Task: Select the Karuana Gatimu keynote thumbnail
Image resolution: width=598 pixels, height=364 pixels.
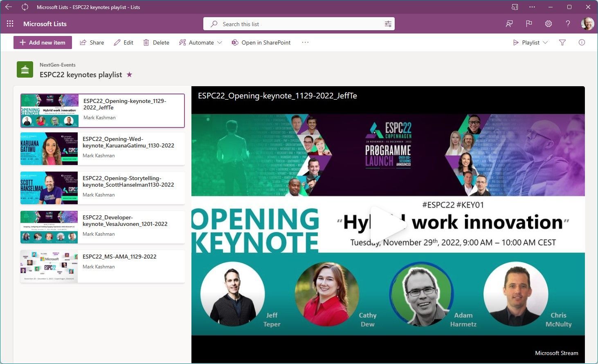Action: 49,149
